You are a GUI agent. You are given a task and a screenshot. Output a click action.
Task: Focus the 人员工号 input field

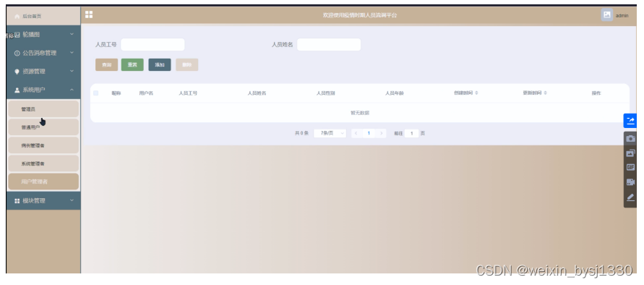(153, 44)
